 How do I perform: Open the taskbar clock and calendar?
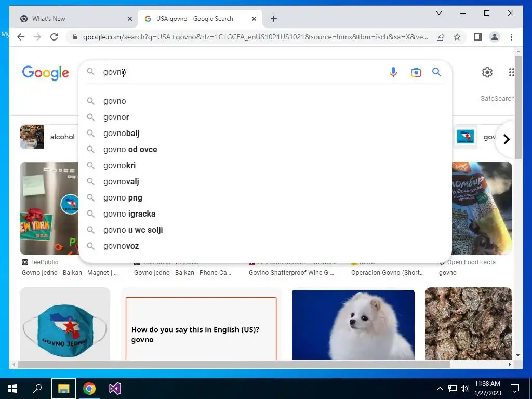pos(487,389)
